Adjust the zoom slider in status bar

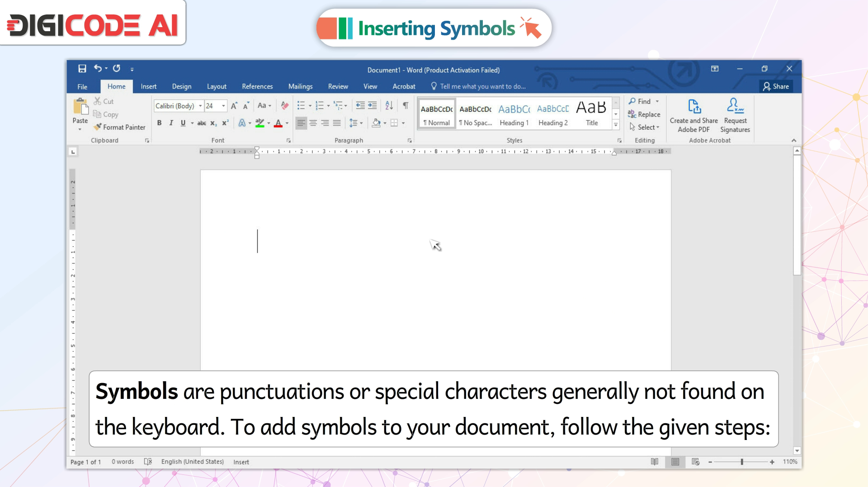742,462
